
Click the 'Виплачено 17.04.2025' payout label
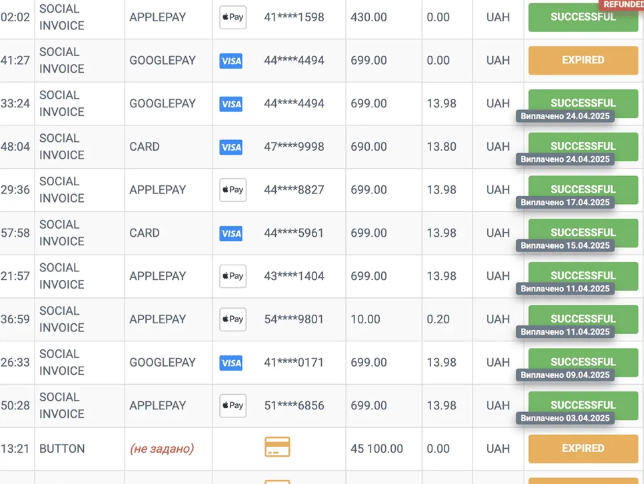tap(565, 202)
